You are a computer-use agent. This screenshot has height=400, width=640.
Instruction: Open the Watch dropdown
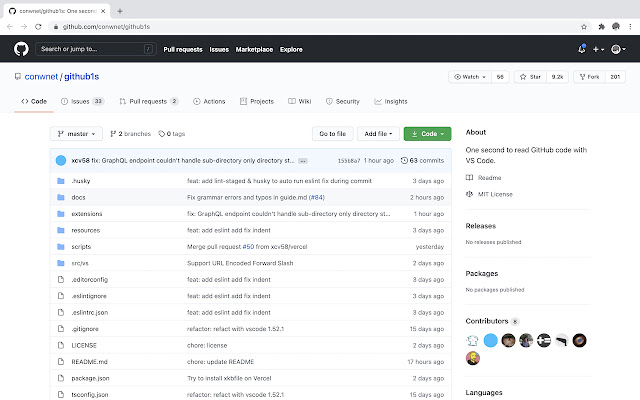pos(470,77)
